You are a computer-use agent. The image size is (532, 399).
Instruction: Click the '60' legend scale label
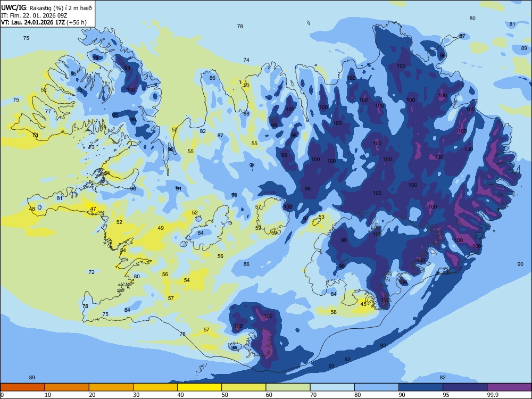(269, 395)
